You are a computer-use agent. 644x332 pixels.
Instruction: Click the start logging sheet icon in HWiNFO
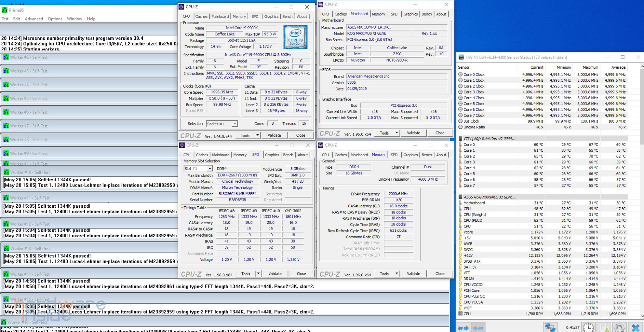[605, 327]
